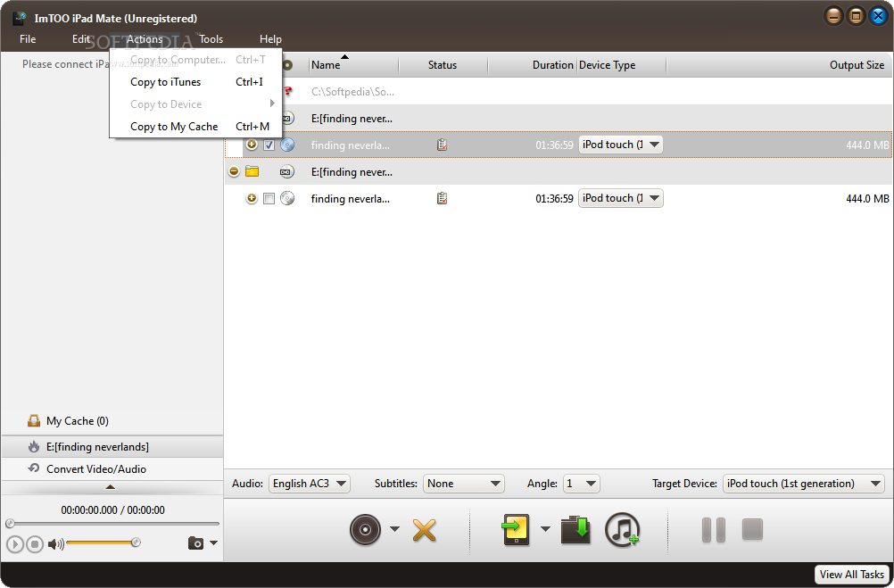The width and height of the screenshot is (894, 588).
Task: Sort by Output Size column header
Action: tap(780, 65)
